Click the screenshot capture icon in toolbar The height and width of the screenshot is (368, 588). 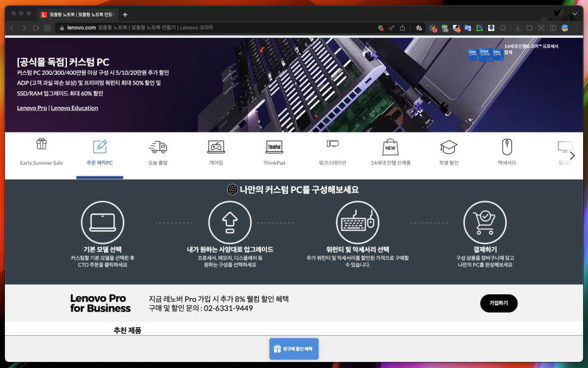point(541,28)
